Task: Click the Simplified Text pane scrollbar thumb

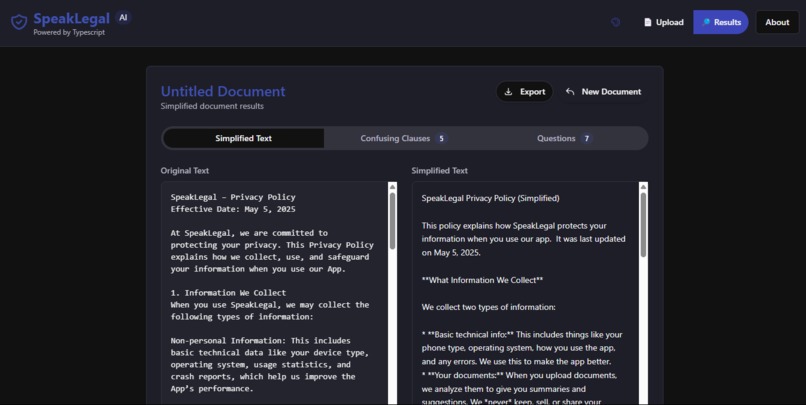Action: pos(643,225)
